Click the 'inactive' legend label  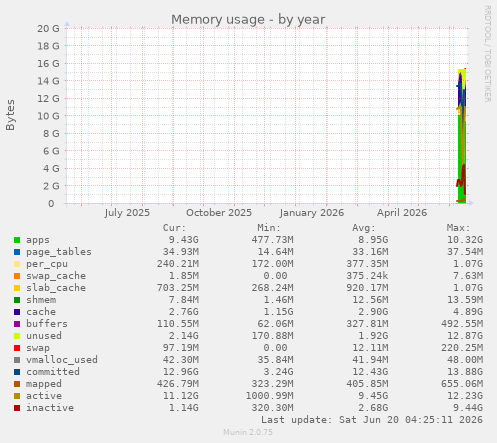[50, 408]
